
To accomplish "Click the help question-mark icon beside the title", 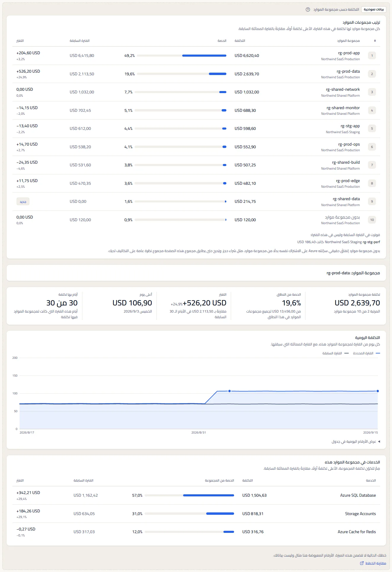I will click(308, 9).
